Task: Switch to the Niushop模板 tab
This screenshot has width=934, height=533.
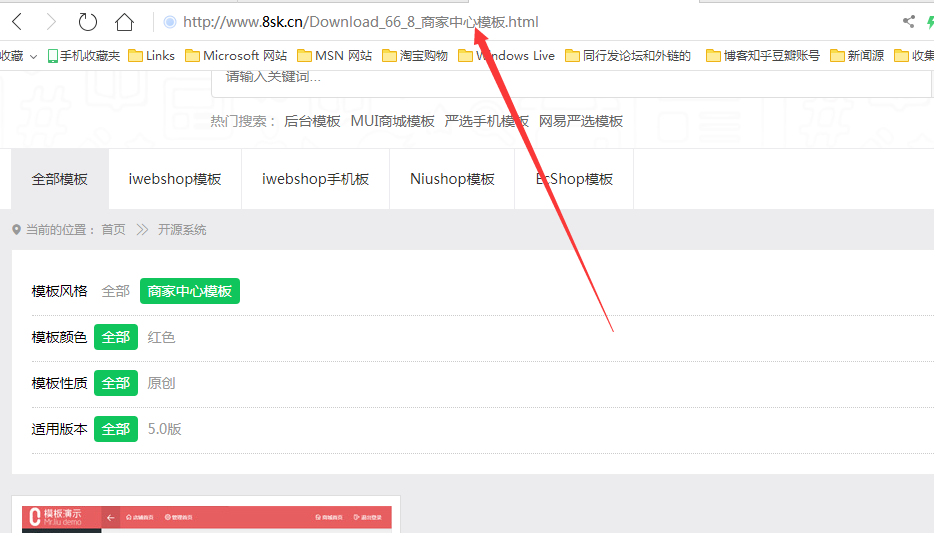Action: pos(452,179)
